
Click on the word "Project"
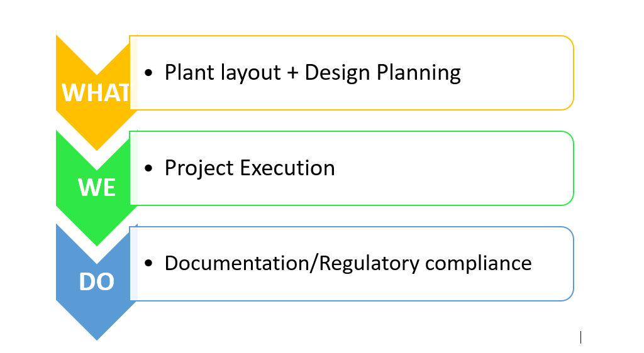point(196,168)
